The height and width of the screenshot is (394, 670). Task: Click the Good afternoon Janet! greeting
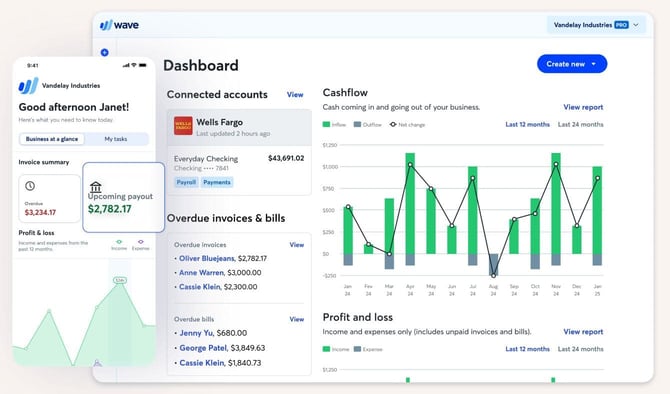click(x=74, y=107)
